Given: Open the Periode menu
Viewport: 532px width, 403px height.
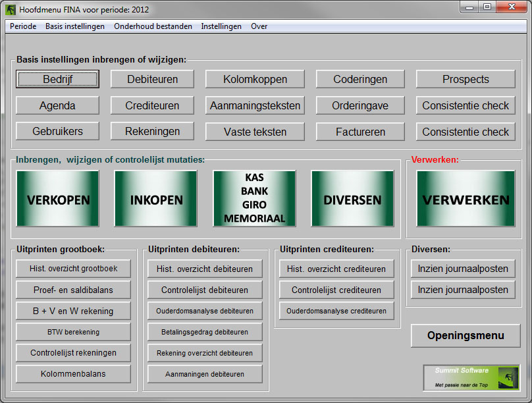Looking at the screenshot, I should [x=23, y=26].
